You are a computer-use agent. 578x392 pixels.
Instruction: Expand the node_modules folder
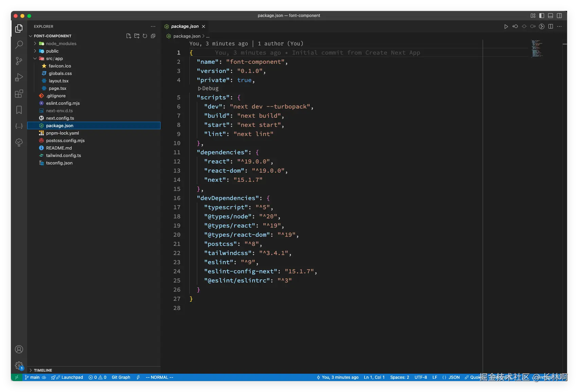tap(61, 43)
